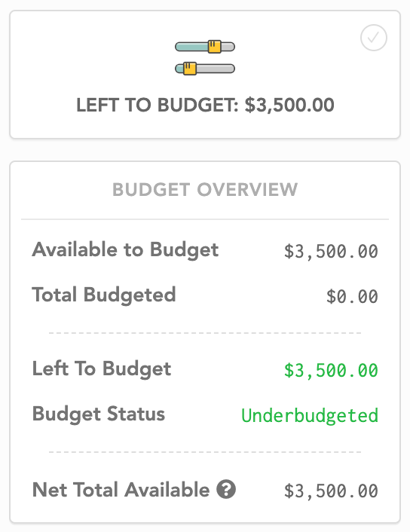Click the lower slider's yellow handle

pos(190,69)
